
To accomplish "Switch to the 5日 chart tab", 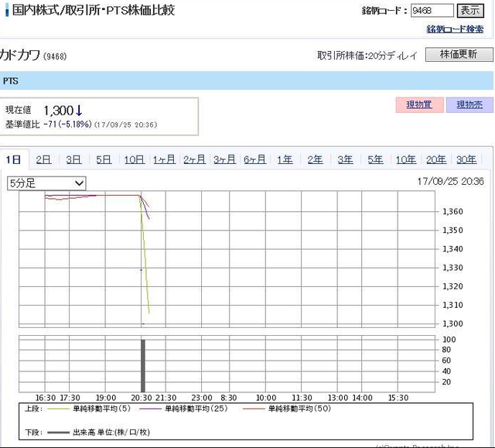I will (104, 159).
